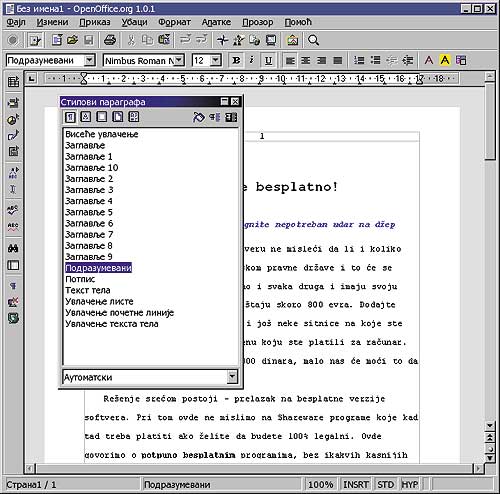Open the Find & Replace binoculars icon
This screenshot has width=500, height=494.
click(13, 249)
